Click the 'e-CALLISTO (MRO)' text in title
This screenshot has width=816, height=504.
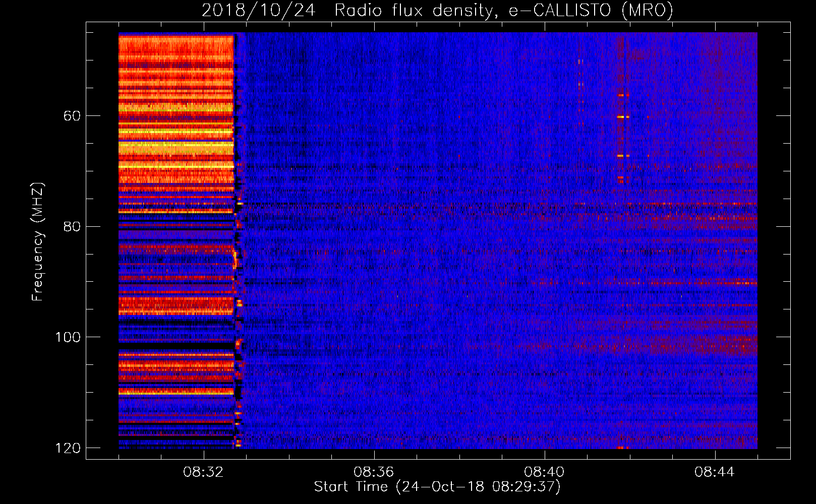tap(591, 11)
